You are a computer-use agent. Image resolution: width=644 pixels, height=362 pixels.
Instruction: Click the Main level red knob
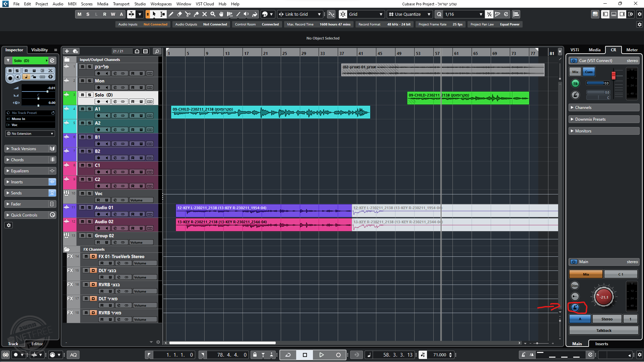tap(604, 297)
